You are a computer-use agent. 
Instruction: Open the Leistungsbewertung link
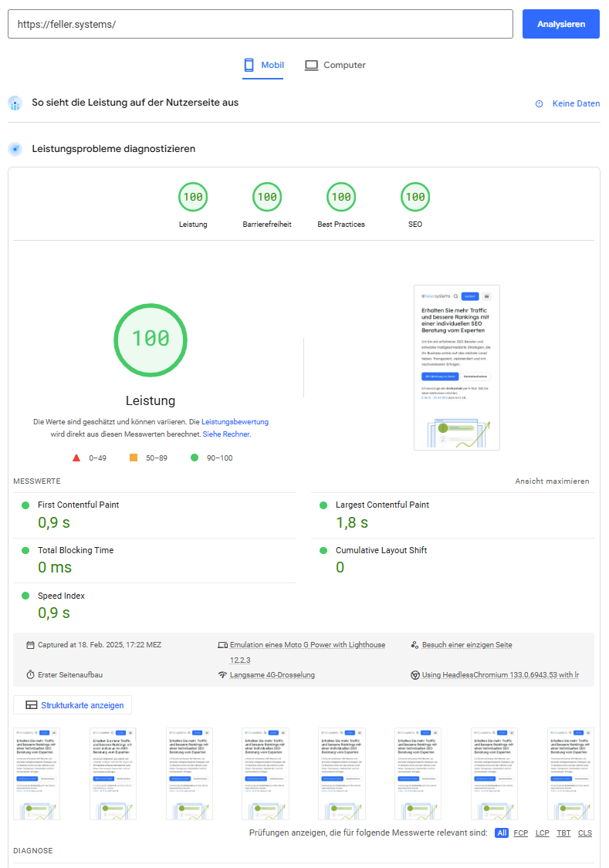click(235, 422)
